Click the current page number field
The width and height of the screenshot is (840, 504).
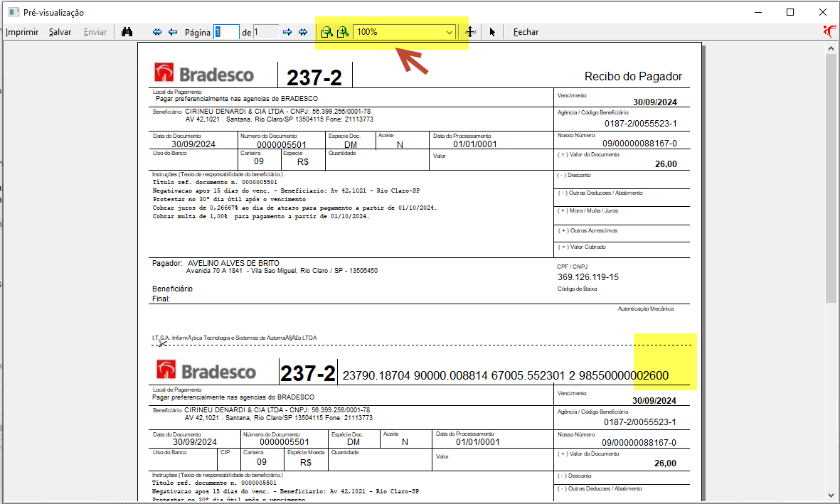pyautogui.click(x=226, y=32)
